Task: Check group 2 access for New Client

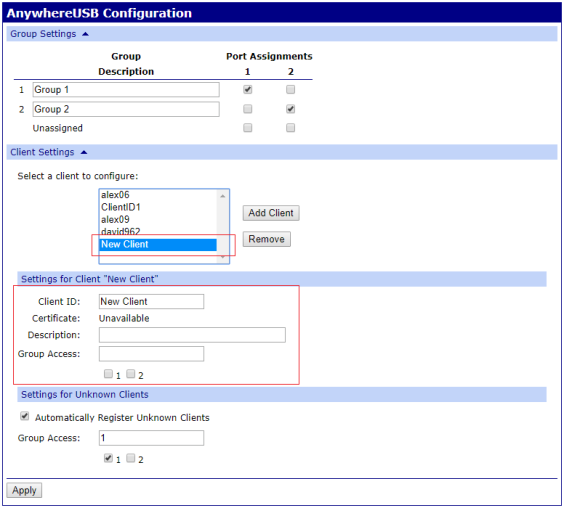Action: [131, 374]
